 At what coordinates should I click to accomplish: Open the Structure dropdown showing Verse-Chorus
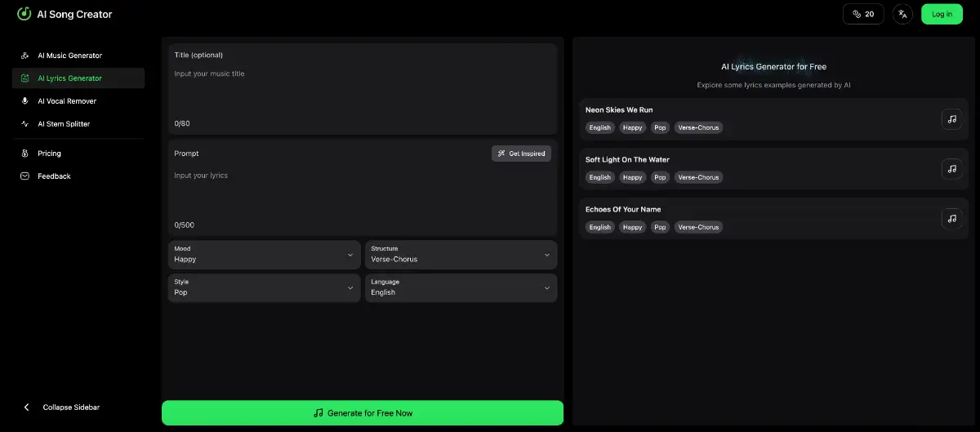461,254
